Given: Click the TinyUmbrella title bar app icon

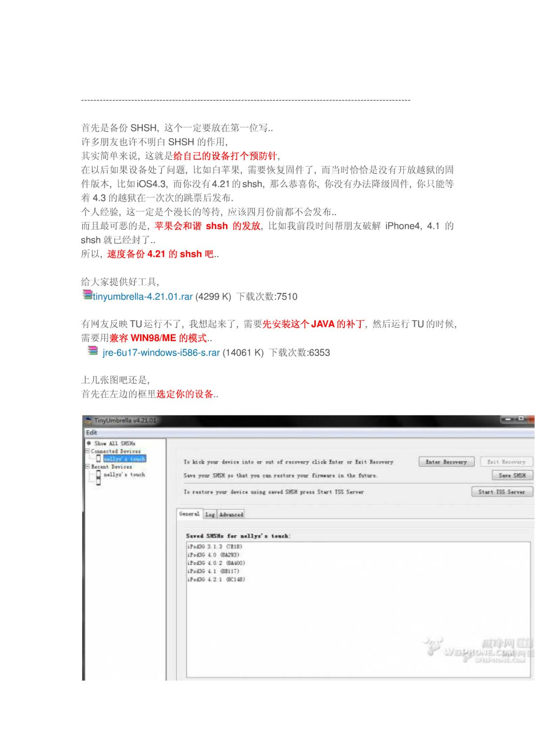Looking at the screenshot, I should click(x=88, y=421).
